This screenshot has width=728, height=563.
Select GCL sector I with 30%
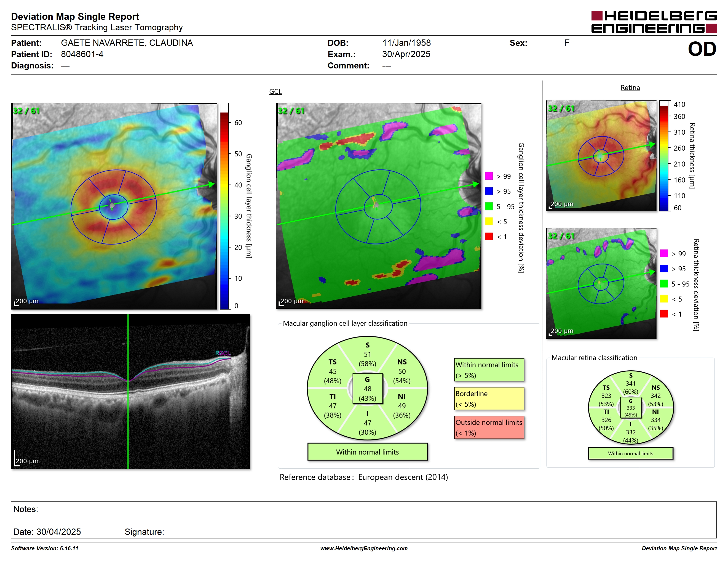tap(367, 423)
